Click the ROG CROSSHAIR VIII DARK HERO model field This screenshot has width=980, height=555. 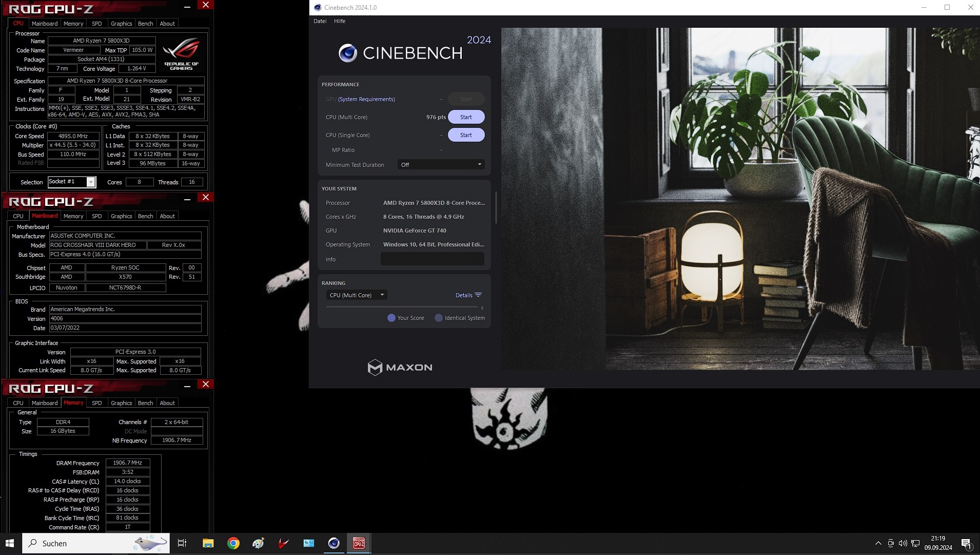click(x=97, y=245)
